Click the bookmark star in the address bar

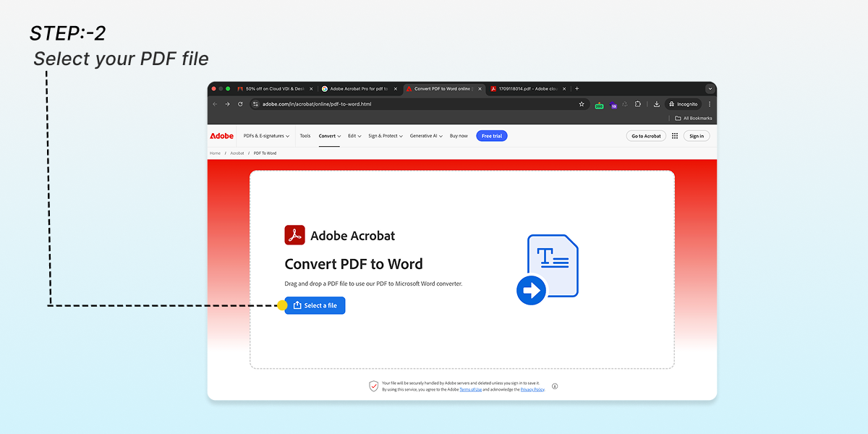(581, 104)
